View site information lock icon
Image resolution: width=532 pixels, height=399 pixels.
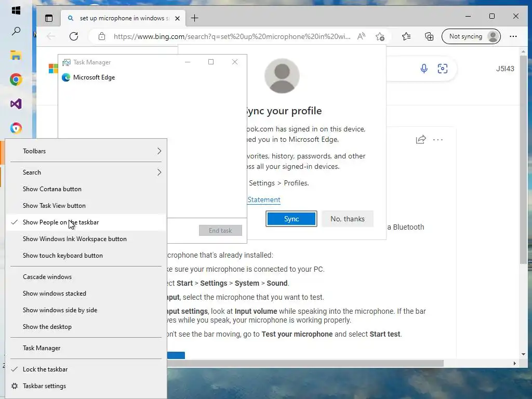tap(102, 36)
